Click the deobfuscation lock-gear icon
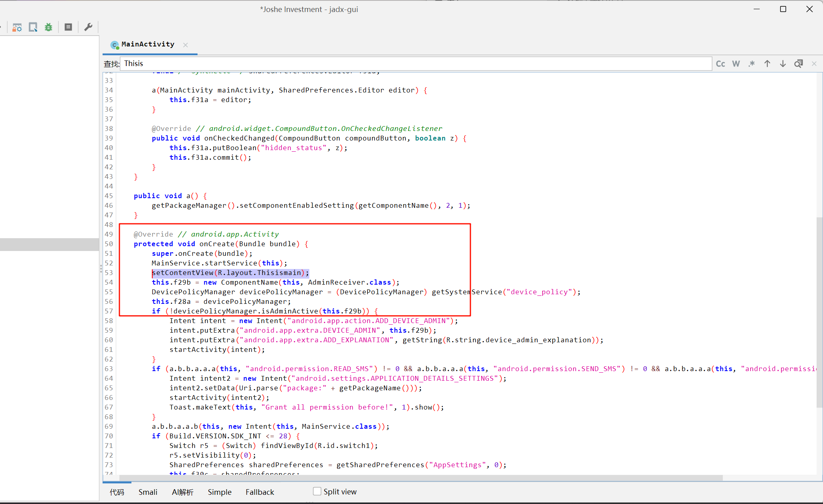 (x=17, y=27)
